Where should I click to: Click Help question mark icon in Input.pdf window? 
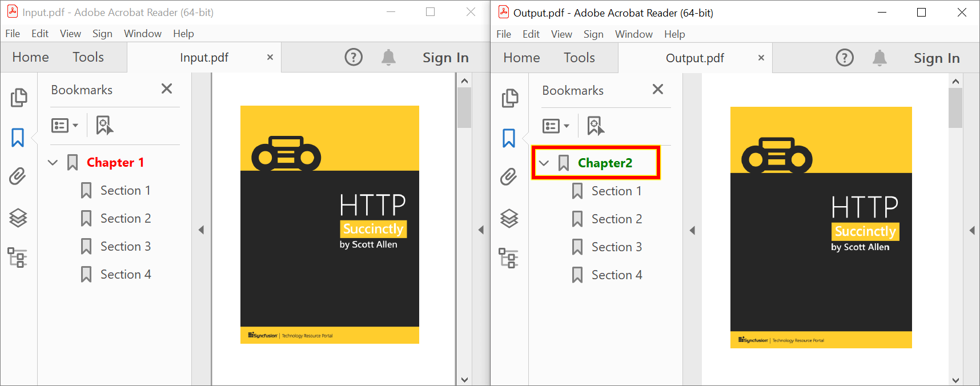point(354,57)
